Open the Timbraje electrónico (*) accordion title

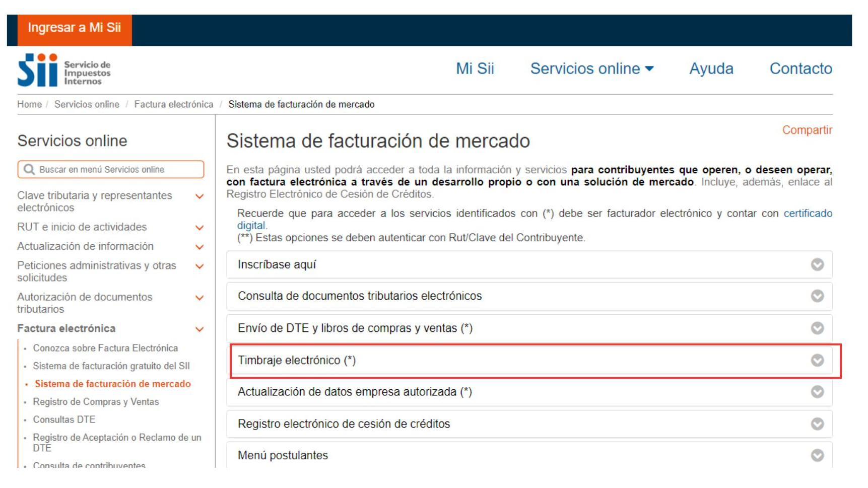pyautogui.click(x=297, y=361)
